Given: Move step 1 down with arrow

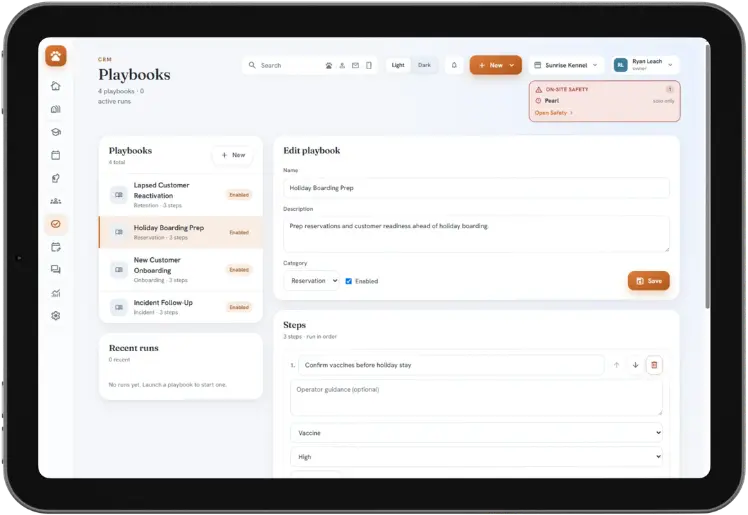Looking at the screenshot, I should tap(635, 365).
